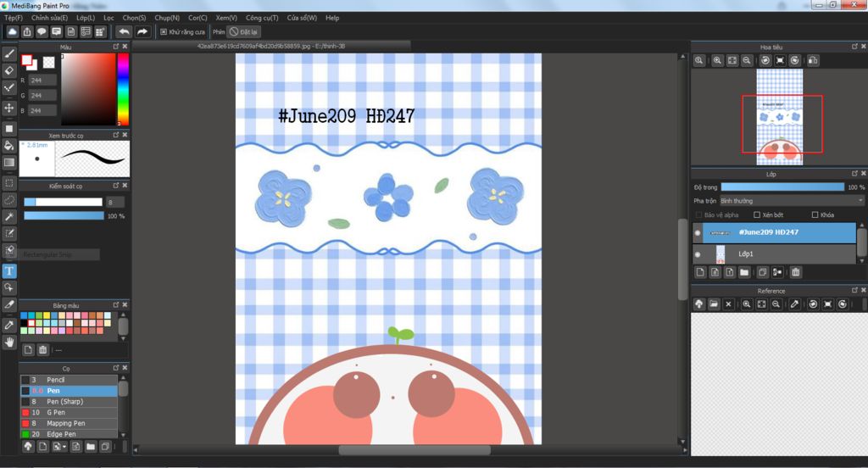Select the Move tool
868x468 pixels.
9,108
